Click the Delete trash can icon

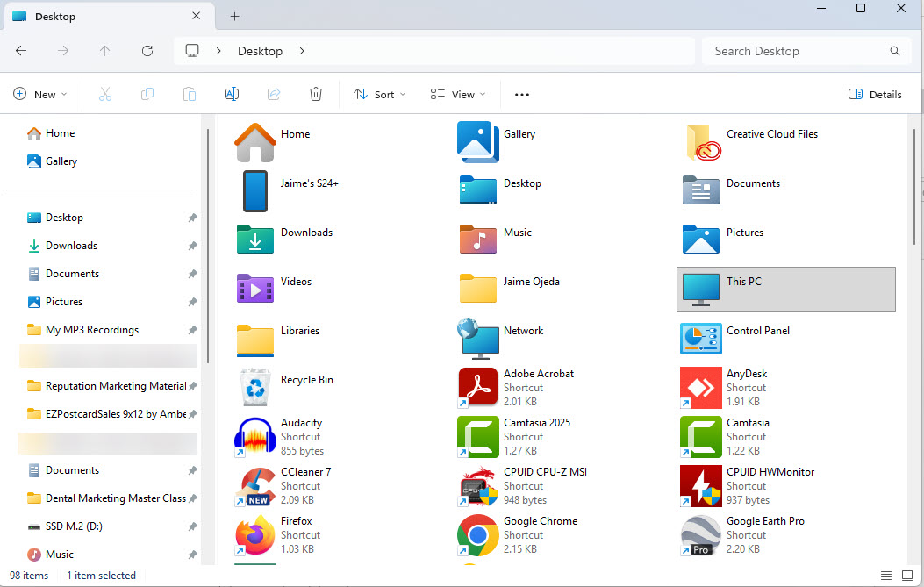coord(316,94)
